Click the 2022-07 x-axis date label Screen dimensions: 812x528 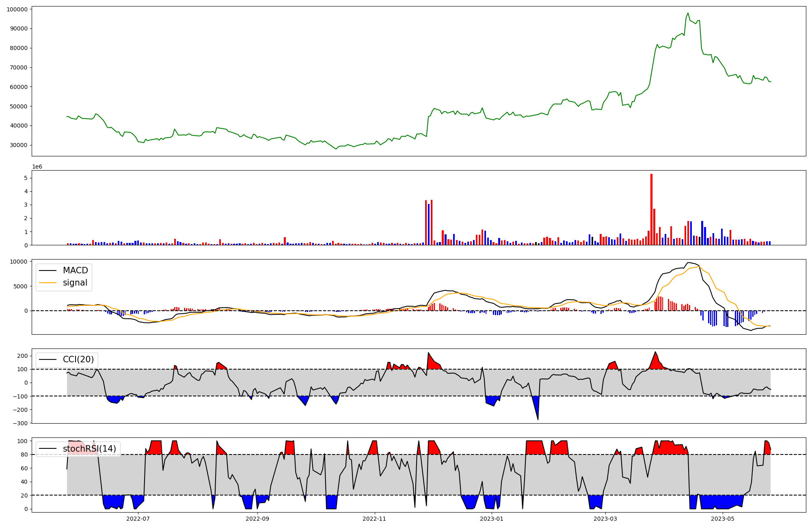[x=138, y=519]
